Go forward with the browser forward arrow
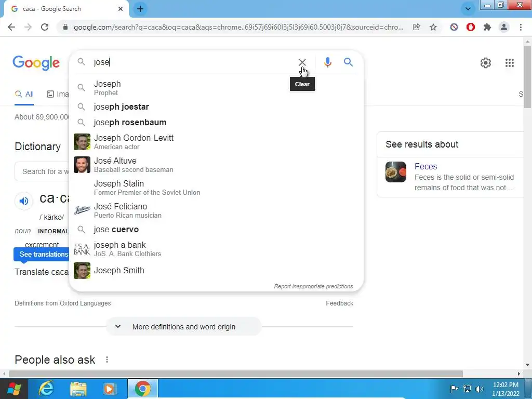This screenshot has width=532, height=399. pos(28,27)
